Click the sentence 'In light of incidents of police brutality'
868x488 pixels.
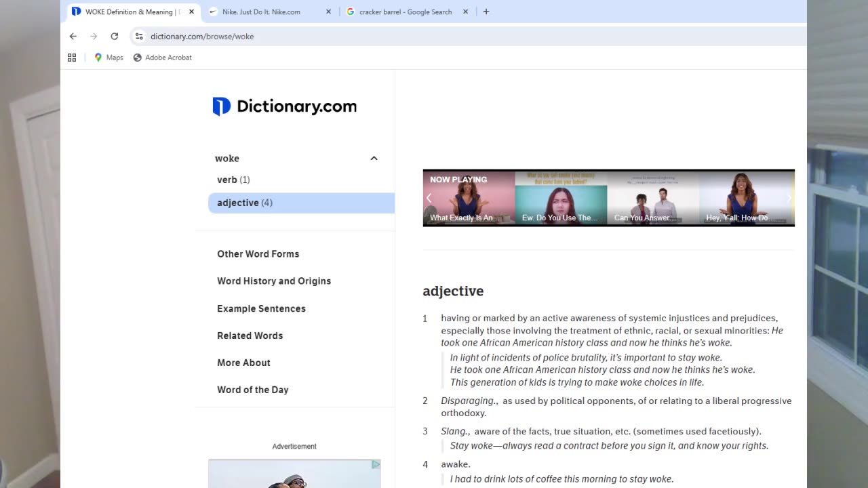coord(586,358)
